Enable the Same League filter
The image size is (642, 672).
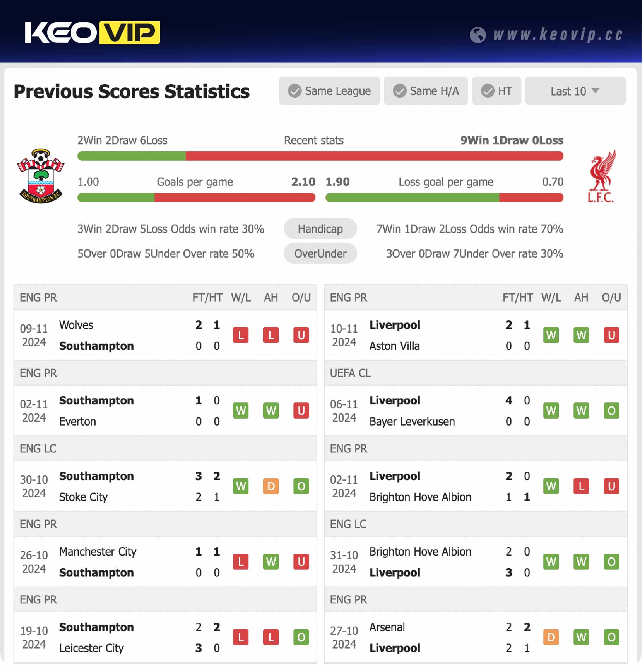tap(329, 91)
